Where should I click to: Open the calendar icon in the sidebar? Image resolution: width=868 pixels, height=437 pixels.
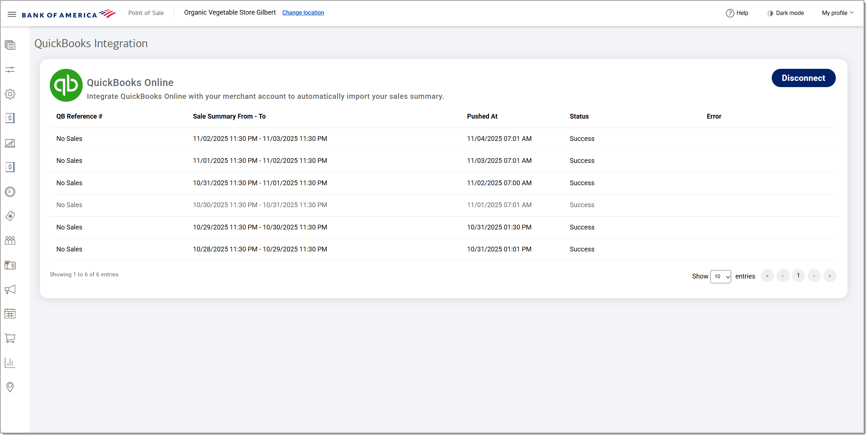click(10, 314)
